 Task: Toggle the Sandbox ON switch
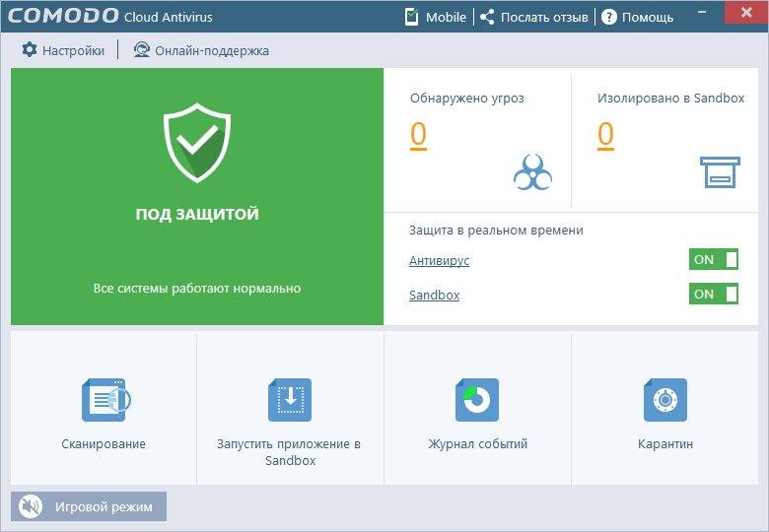click(714, 294)
